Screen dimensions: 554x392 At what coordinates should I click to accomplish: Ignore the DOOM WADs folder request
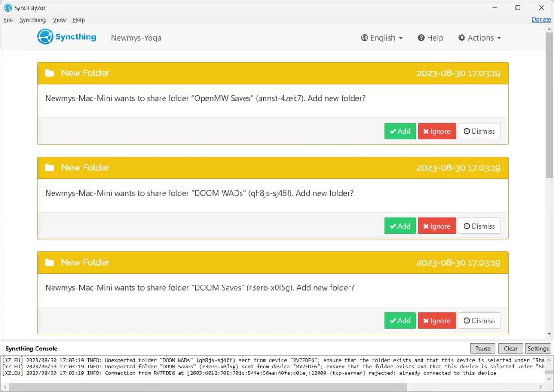pyautogui.click(x=437, y=226)
